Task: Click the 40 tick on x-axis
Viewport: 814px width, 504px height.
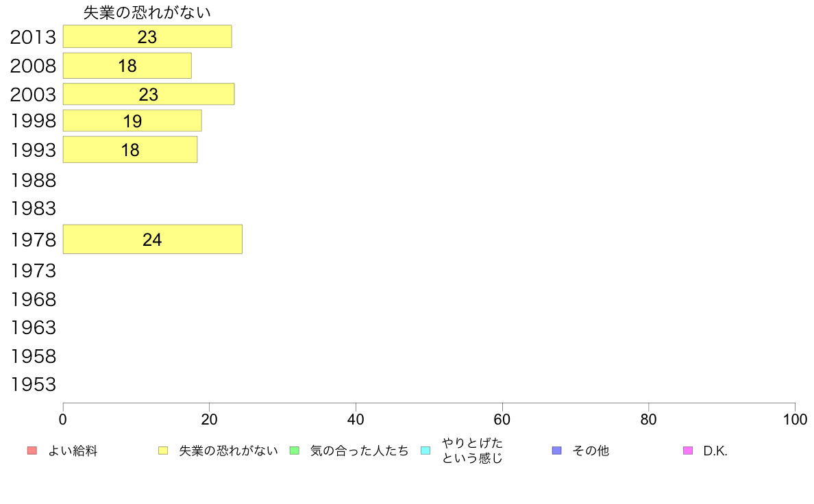Action: [x=356, y=419]
